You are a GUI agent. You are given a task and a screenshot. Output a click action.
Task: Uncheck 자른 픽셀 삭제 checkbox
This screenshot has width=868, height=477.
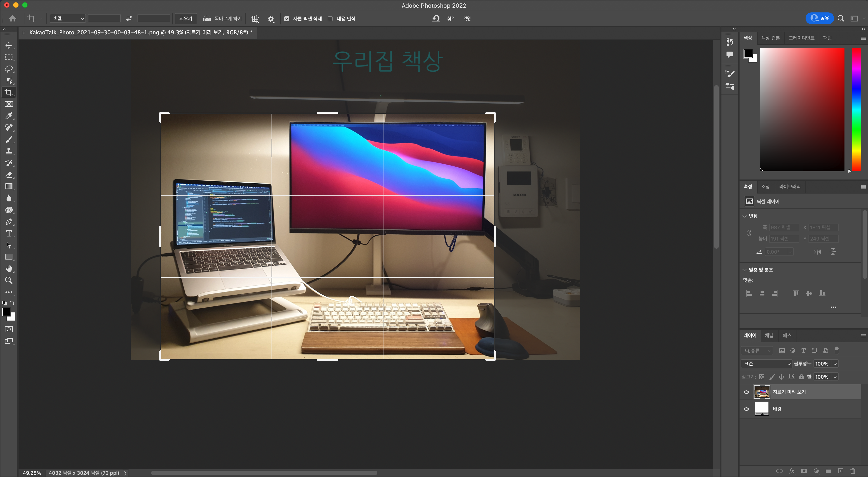[286, 19]
